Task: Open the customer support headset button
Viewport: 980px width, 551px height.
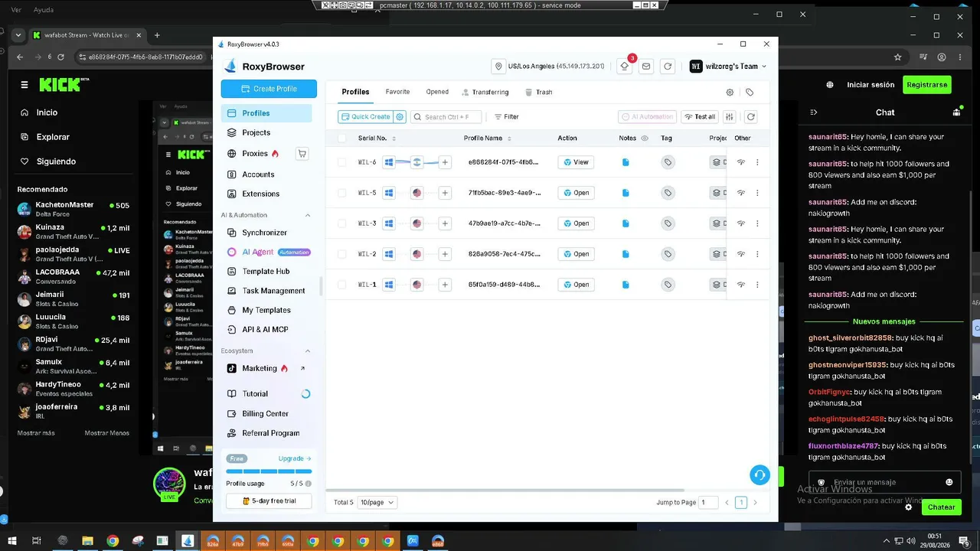Action: pyautogui.click(x=759, y=475)
